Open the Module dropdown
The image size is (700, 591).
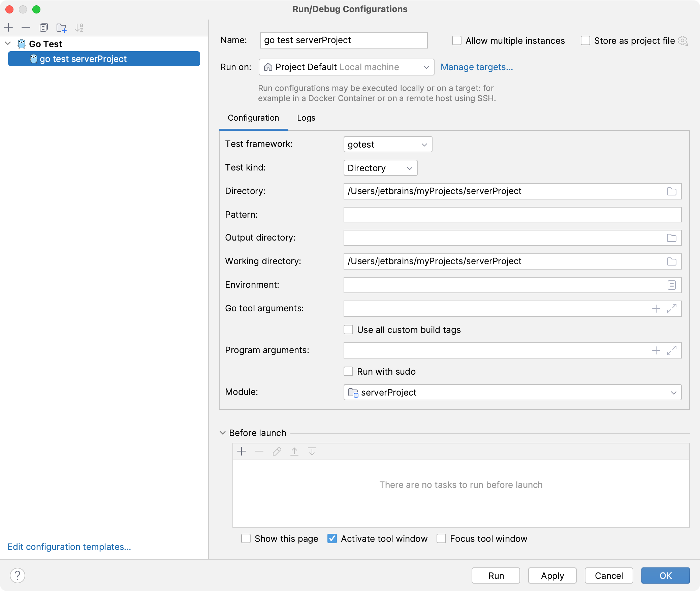[674, 392]
